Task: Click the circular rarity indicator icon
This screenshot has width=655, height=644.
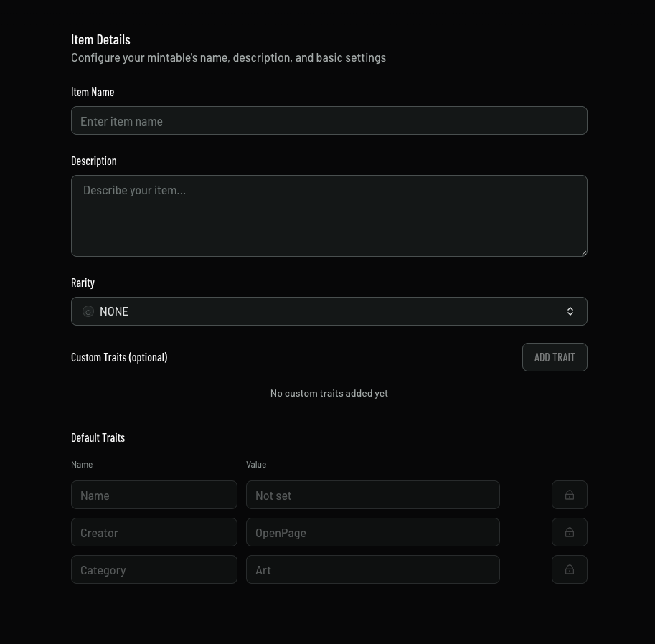Action: point(88,311)
